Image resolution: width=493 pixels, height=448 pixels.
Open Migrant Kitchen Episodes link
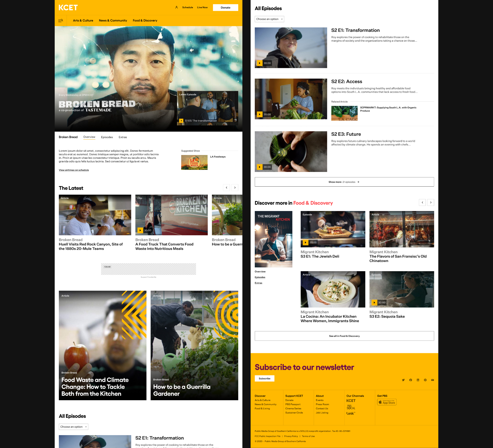(260, 277)
